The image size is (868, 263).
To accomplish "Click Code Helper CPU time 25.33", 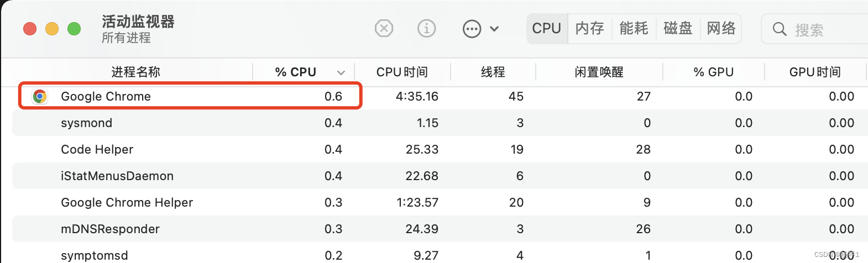I will 422,149.
